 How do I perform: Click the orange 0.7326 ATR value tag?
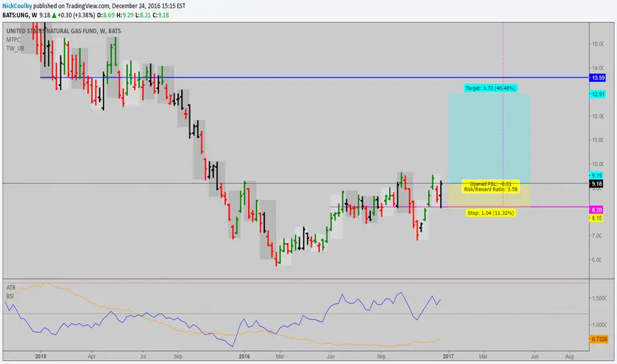tap(599, 339)
